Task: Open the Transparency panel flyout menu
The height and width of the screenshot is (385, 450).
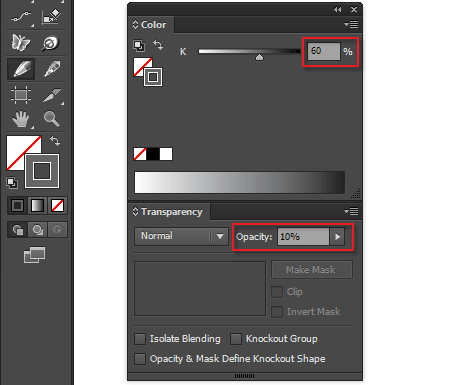Action: click(x=351, y=211)
